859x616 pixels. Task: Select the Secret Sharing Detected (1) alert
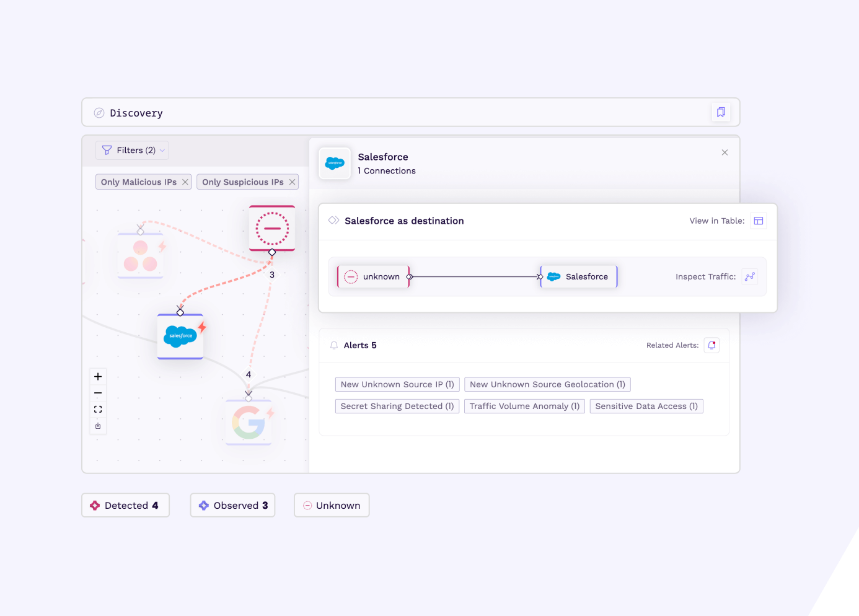click(x=397, y=406)
